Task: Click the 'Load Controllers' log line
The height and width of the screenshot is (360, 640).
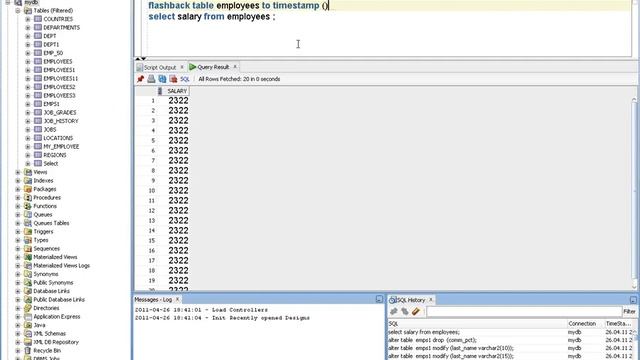Action: [x=201, y=310]
